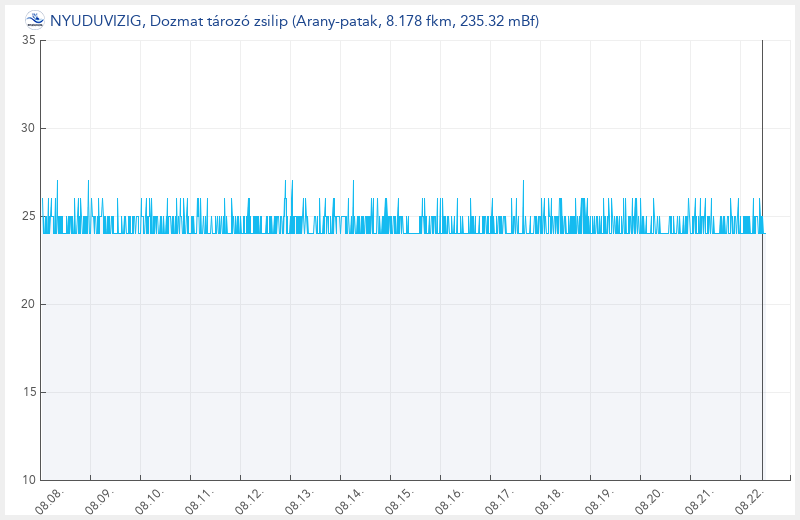The width and height of the screenshot is (800, 520).
Task: Click date label 08.08.
Action: 50,501
